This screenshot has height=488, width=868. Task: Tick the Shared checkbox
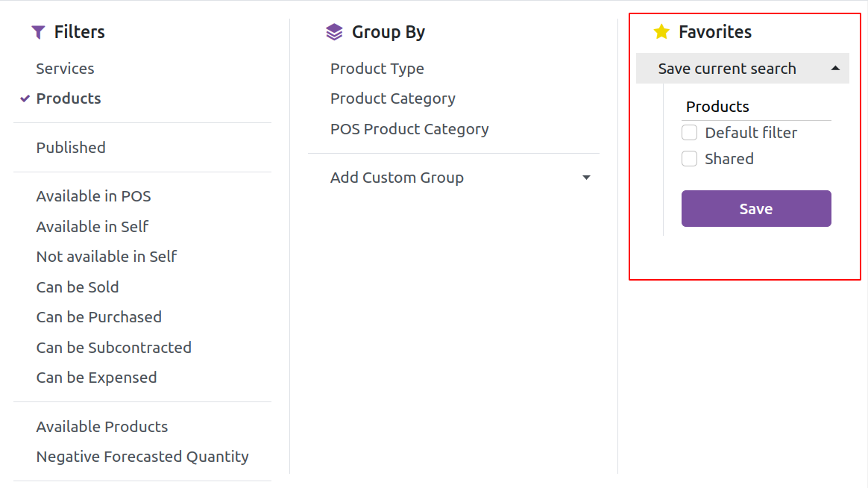tap(689, 159)
